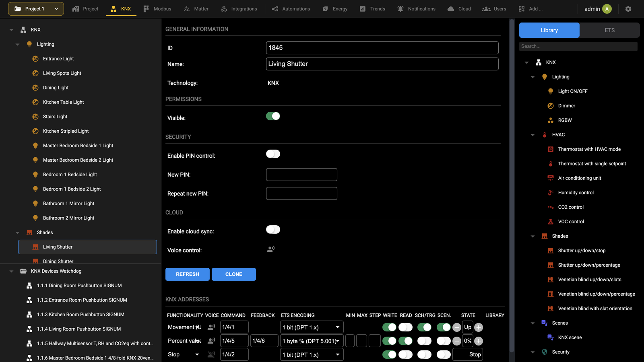The height and width of the screenshot is (362, 644).
Task: Click KNX scene icon in library
Action: point(551,337)
